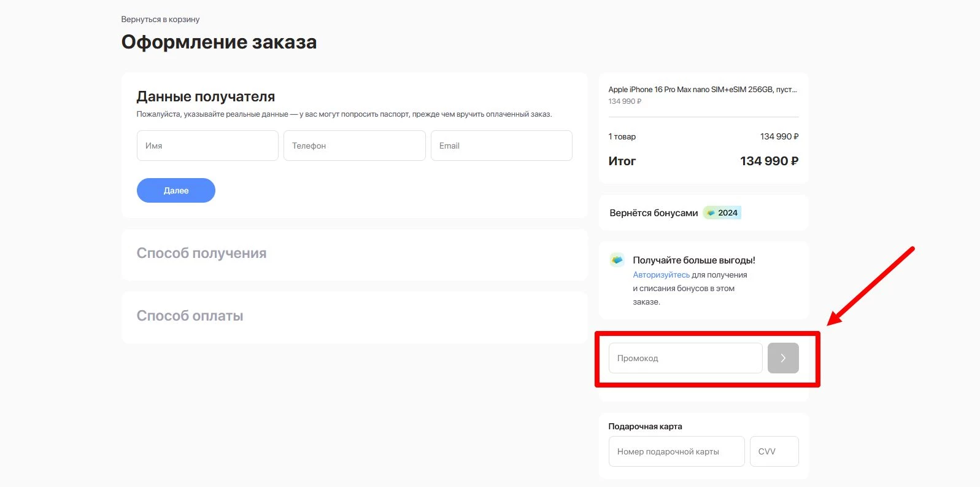This screenshot has width=980, height=487.
Task: Click into the Телефон field
Action: pos(354,146)
